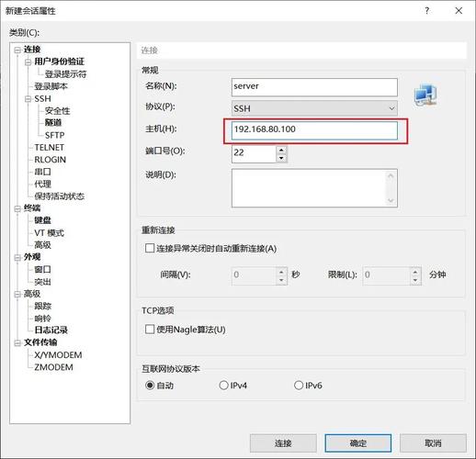
Task: Click the help question mark button
Action: 427,11
